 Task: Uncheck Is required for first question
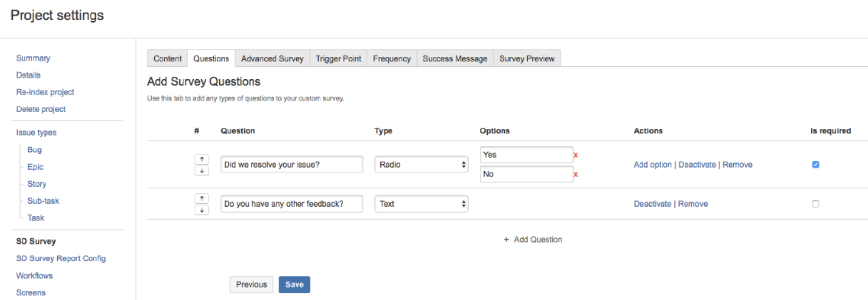click(x=815, y=165)
